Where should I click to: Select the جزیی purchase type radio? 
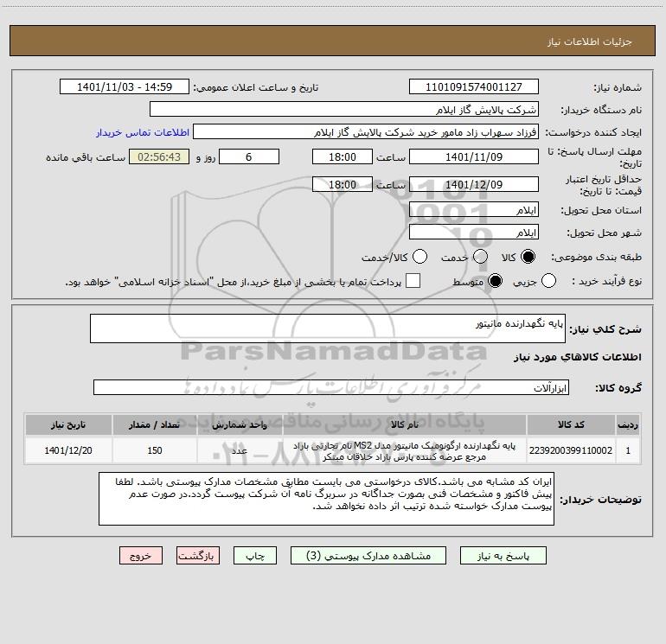[548, 281]
